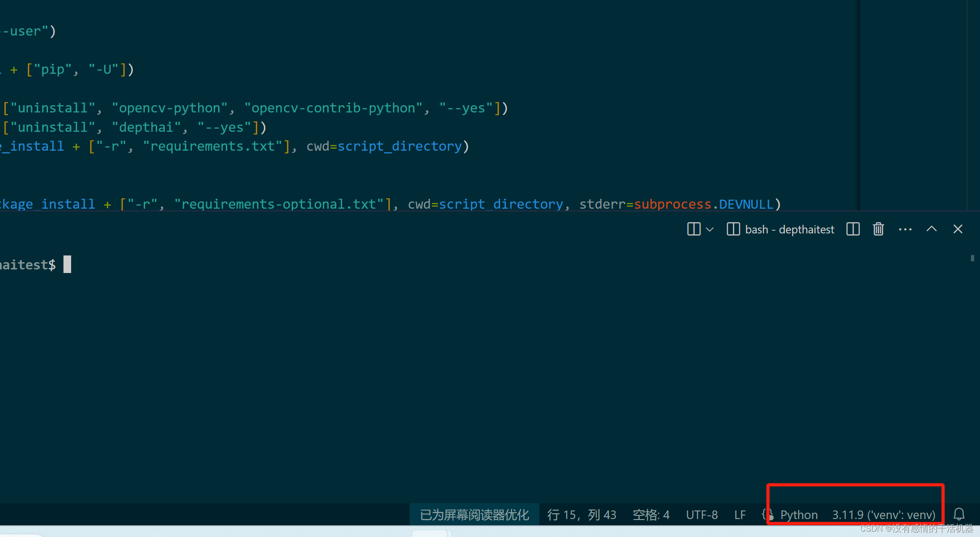
Task: Click the terminal scrollbar marker
Action: 972,258
